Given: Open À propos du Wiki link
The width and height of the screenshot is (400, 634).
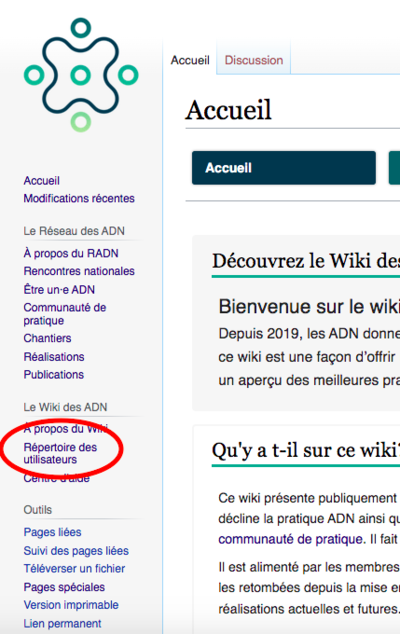Looking at the screenshot, I should click(x=66, y=429).
